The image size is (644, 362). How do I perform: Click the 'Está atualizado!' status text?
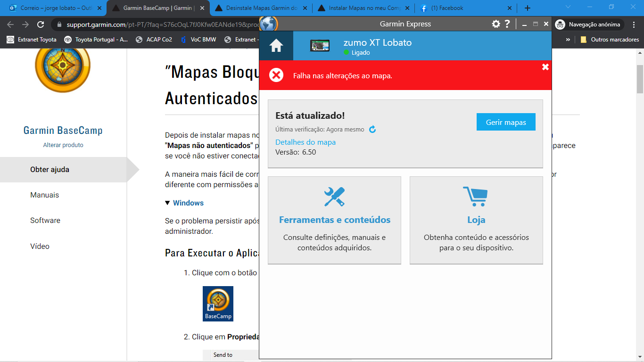pyautogui.click(x=310, y=115)
